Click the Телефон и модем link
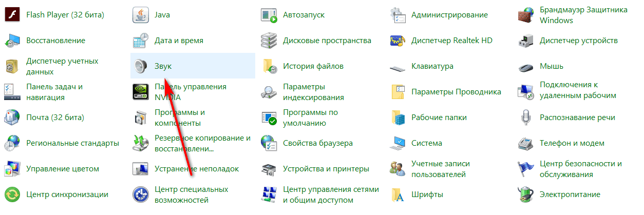This screenshot has height=215, width=644. [572, 143]
